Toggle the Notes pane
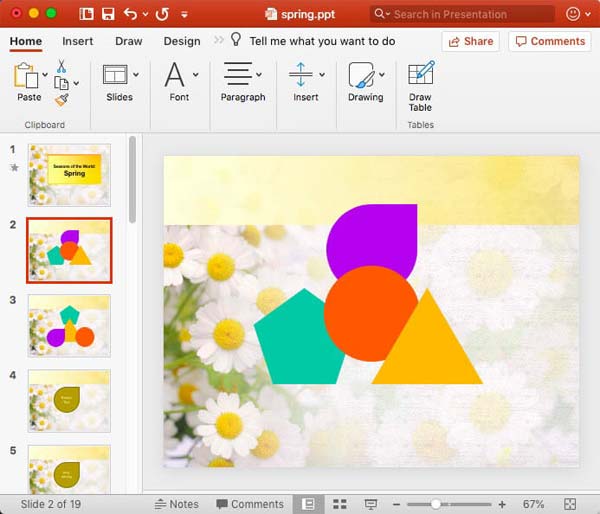600x514 pixels. (176, 504)
